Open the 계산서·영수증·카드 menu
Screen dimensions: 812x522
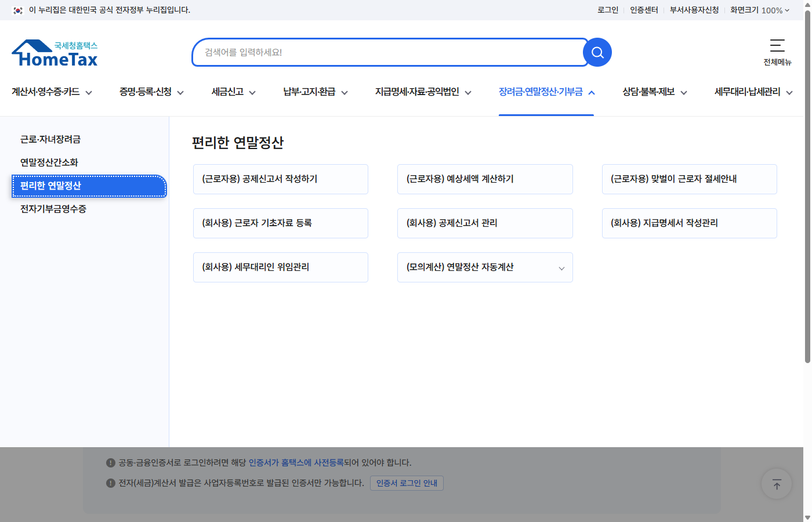tap(46, 92)
